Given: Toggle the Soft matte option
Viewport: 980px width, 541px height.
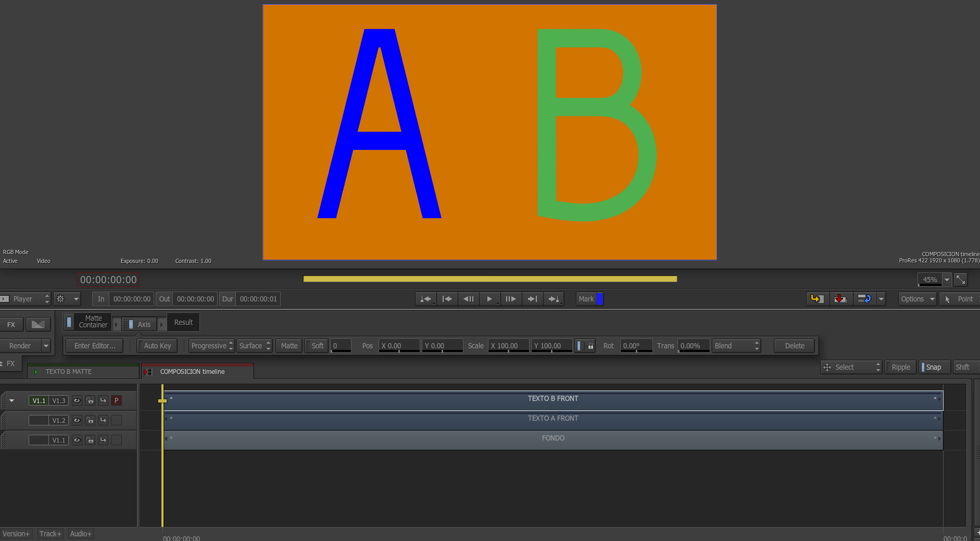Looking at the screenshot, I should click(317, 346).
